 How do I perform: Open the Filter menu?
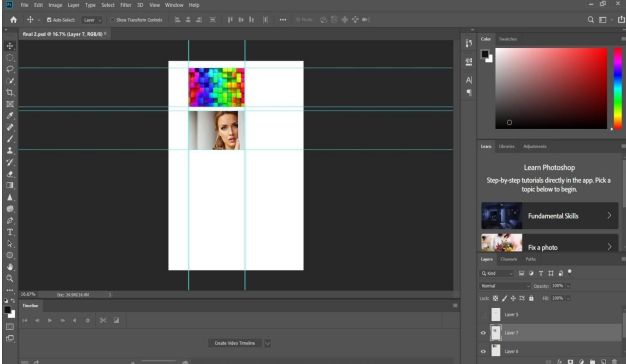point(126,5)
